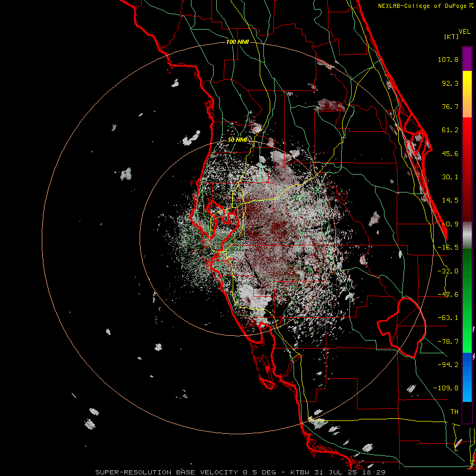
Task: Click the 30.1 scale label
Action: click(450, 177)
